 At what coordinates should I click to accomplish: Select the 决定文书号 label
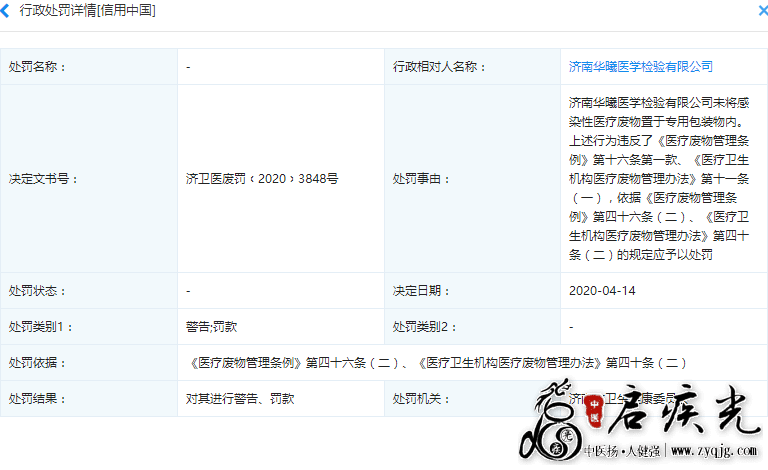click(x=43, y=179)
